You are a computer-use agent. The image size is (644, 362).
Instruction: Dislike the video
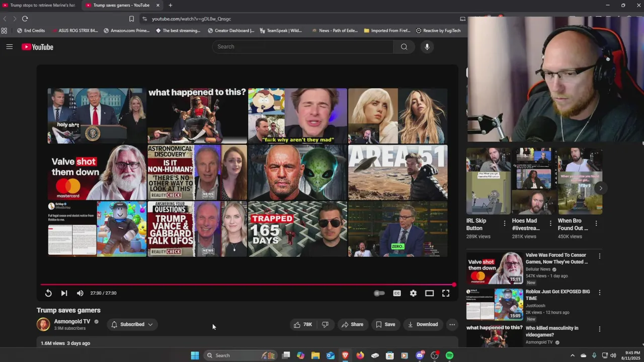pyautogui.click(x=325, y=324)
